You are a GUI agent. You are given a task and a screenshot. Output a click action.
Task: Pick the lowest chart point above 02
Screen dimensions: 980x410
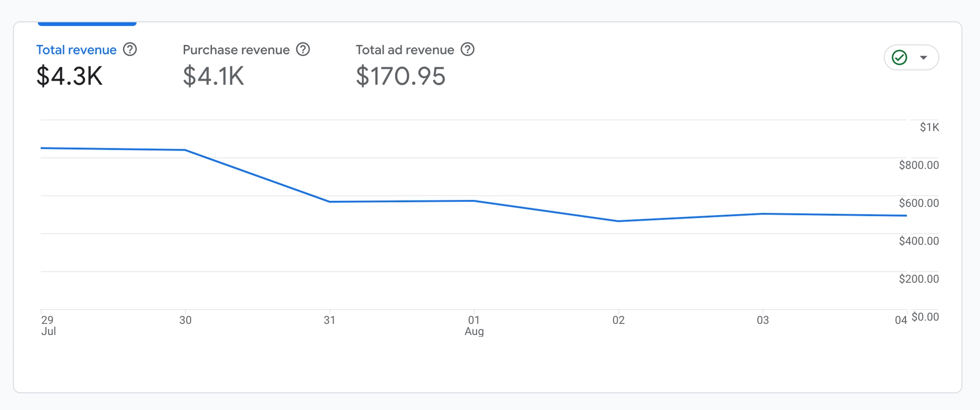tap(618, 221)
